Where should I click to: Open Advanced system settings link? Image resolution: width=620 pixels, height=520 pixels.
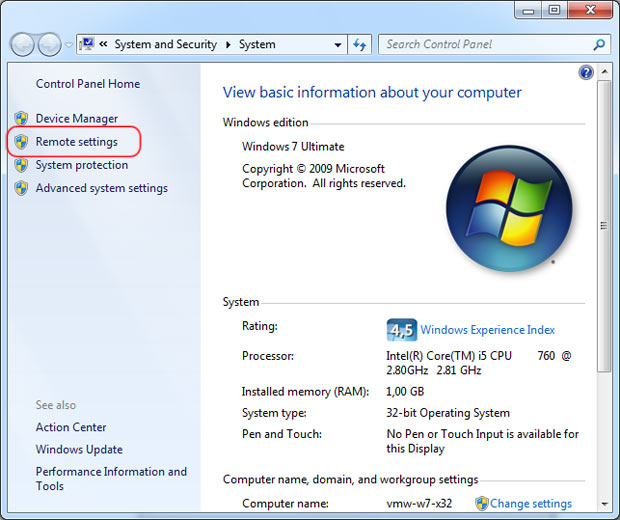102,188
